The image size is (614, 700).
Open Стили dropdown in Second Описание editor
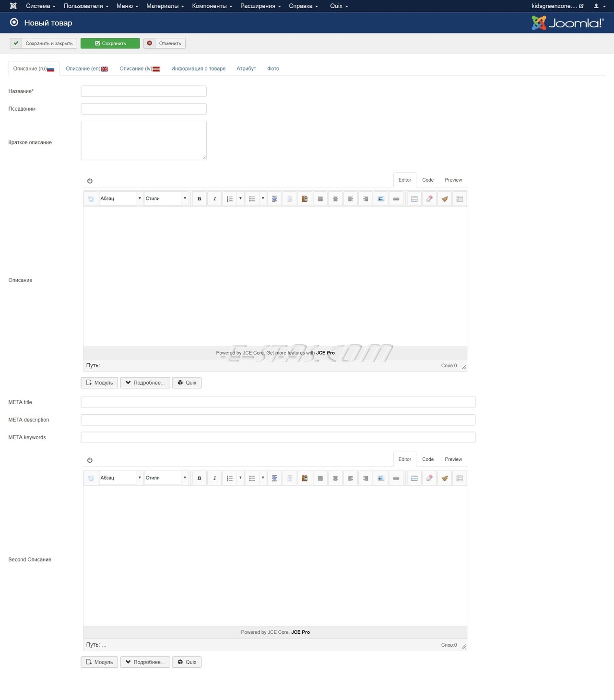166,478
